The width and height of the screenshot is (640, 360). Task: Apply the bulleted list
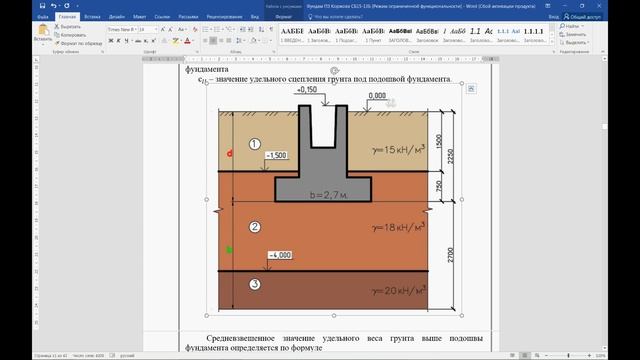click(206, 29)
